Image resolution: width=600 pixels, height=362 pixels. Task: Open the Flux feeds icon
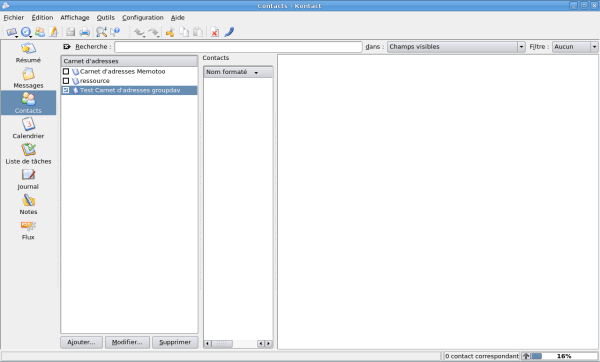pos(28,230)
